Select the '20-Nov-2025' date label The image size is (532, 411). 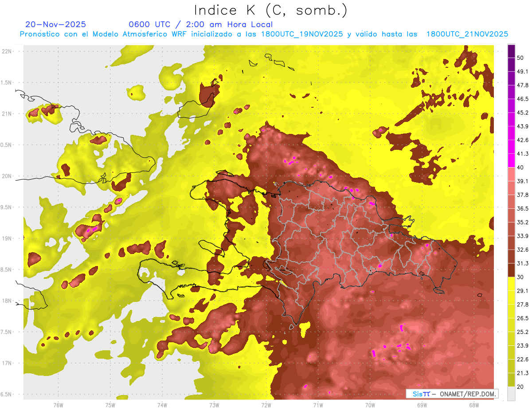[56, 24]
